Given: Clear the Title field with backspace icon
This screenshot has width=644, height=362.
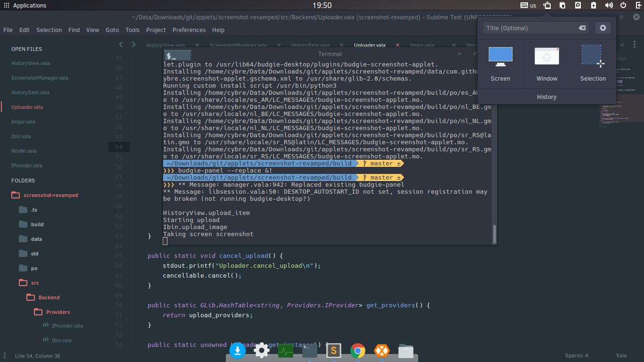Looking at the screenshot, I should (582, 28).
